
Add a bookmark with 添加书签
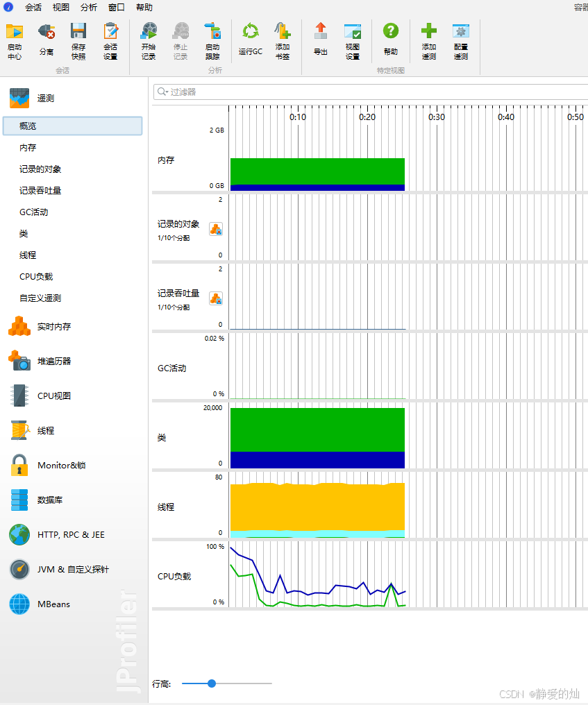click(x=283, y=42)
